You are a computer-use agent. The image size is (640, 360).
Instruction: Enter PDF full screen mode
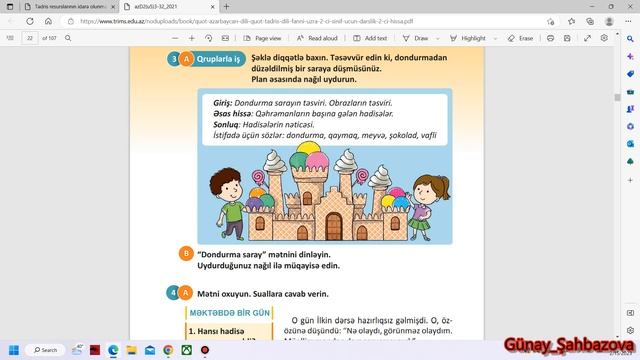[x=587, y=38]
